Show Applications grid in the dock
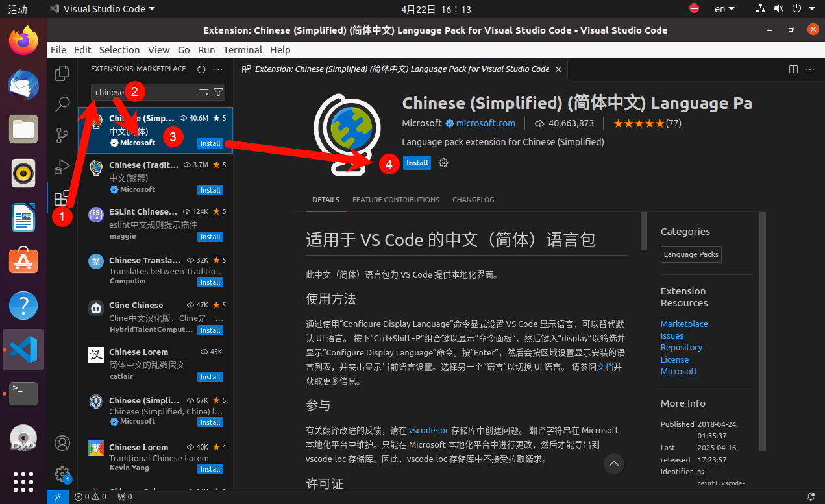The height and width of the screenshot is (504, 825). click(23, 481)
